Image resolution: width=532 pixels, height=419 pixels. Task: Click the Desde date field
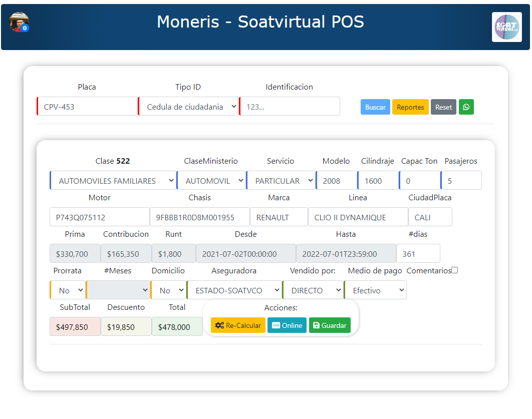pyautogui.click(x=245, y=254)
